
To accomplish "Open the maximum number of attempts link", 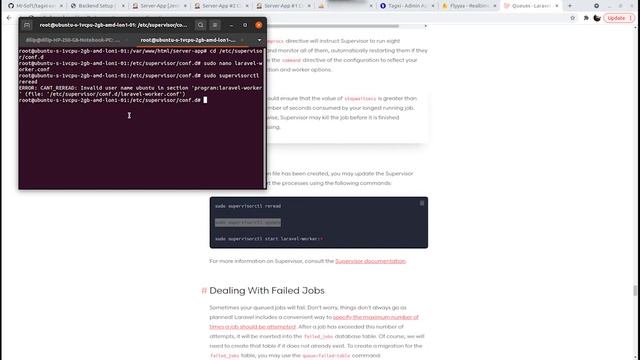I will (314, 322).
